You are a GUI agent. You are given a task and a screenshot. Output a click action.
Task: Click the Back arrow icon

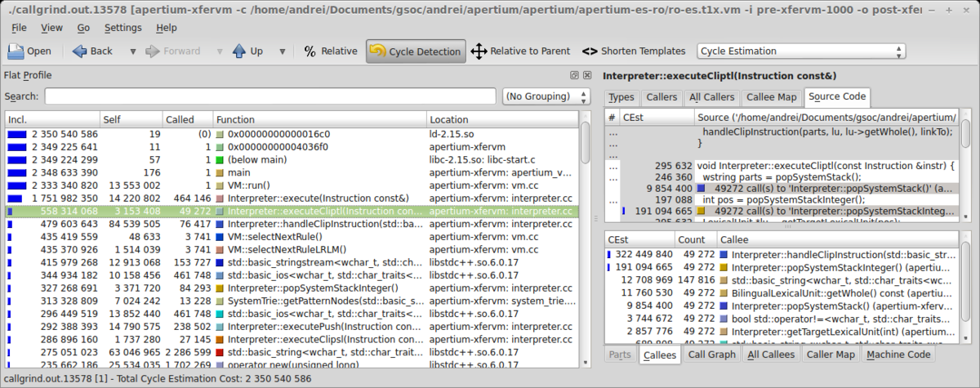pyautogui.click(x=80, y=51)
